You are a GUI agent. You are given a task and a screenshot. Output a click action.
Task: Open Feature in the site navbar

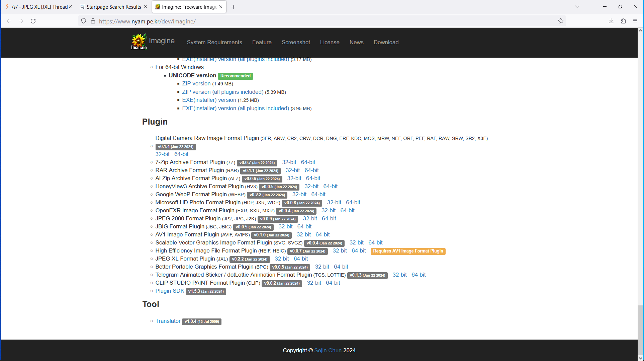262,42
